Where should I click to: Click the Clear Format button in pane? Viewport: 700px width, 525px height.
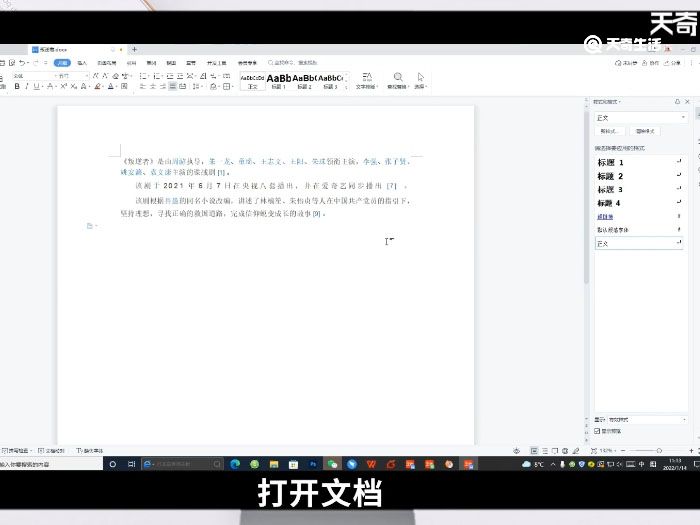click(645, 131)
